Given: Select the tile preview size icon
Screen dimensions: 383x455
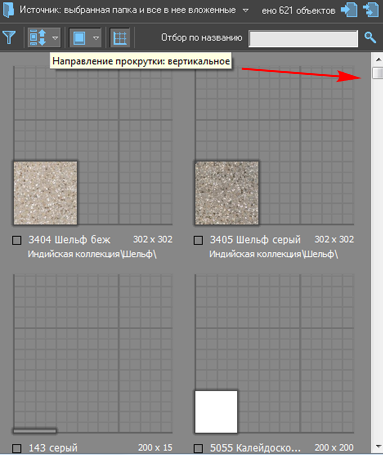Looking at the screenshot, I should (79, 38).
